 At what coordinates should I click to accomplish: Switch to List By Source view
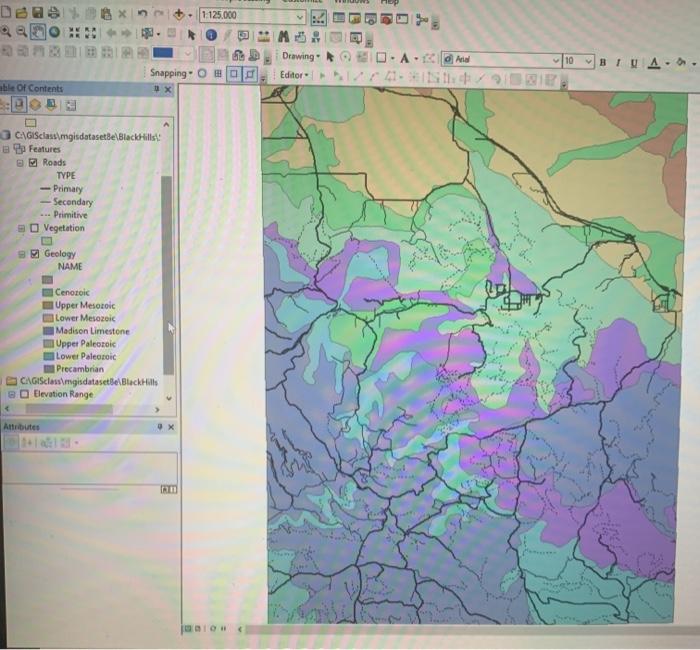click(x=19, y=105)
